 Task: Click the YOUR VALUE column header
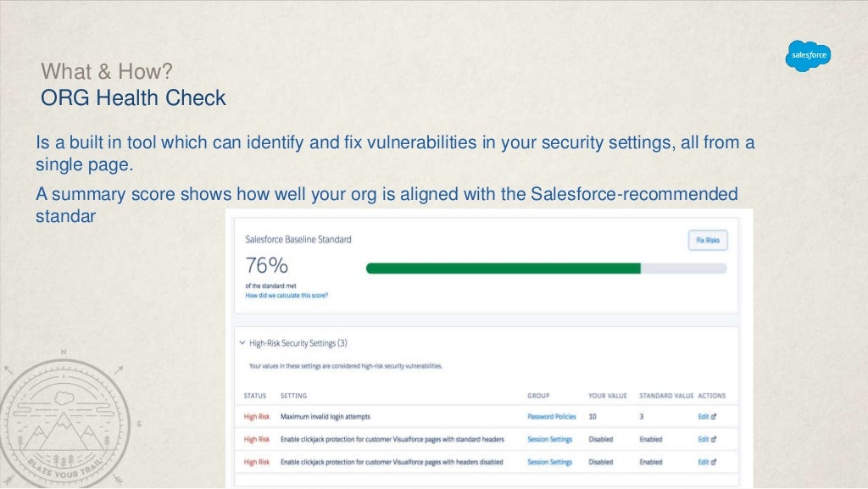pyautogui.click(x=607, y=396)
